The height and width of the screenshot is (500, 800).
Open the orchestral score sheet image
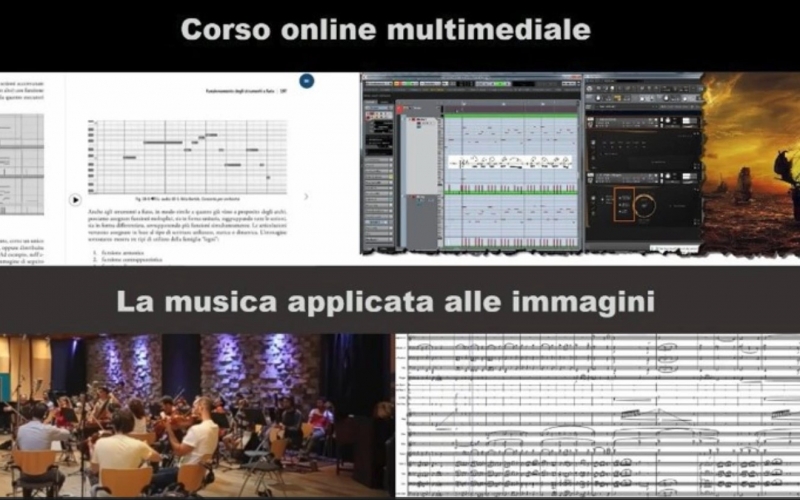point(597,415)
